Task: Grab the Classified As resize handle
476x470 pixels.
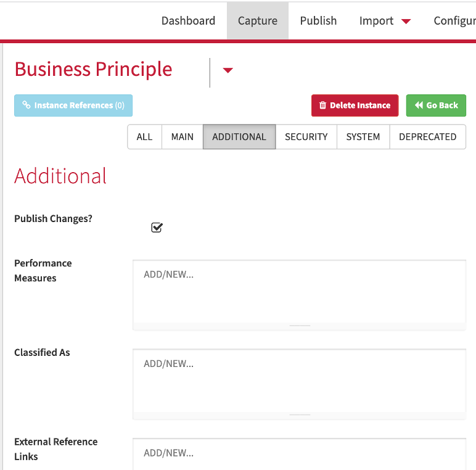Action: coord(300,415)
